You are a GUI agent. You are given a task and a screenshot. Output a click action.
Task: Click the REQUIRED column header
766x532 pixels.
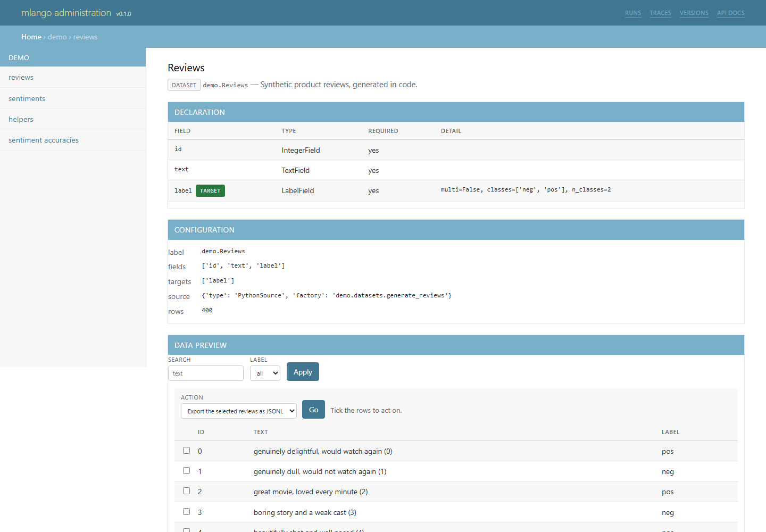(383, 131)
